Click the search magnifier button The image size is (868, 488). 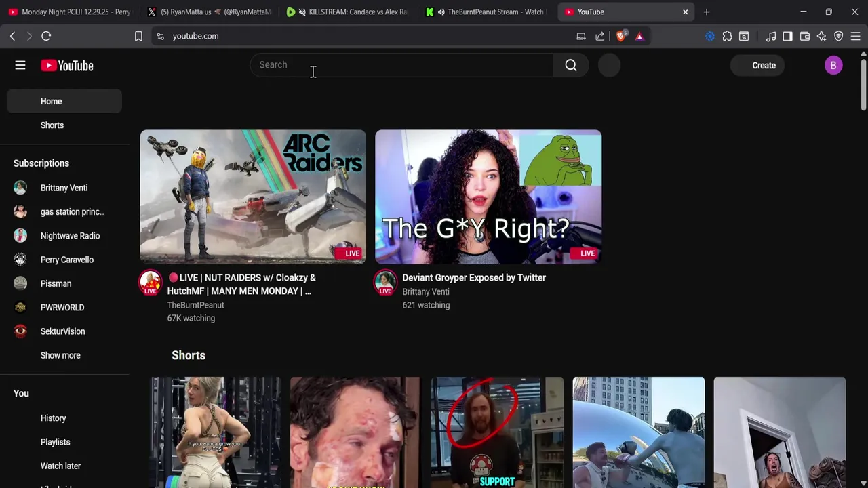click(x=571, y=65)
